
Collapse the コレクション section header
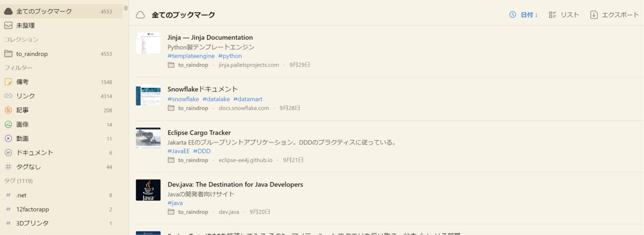[21, 40]
